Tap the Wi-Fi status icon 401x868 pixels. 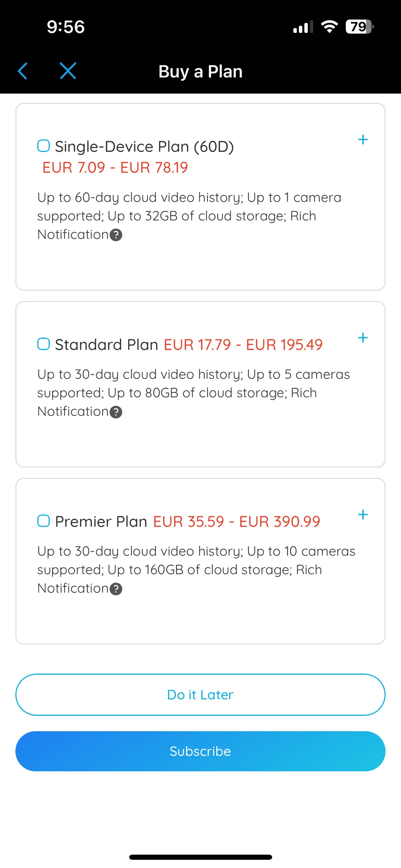[329, 27]
